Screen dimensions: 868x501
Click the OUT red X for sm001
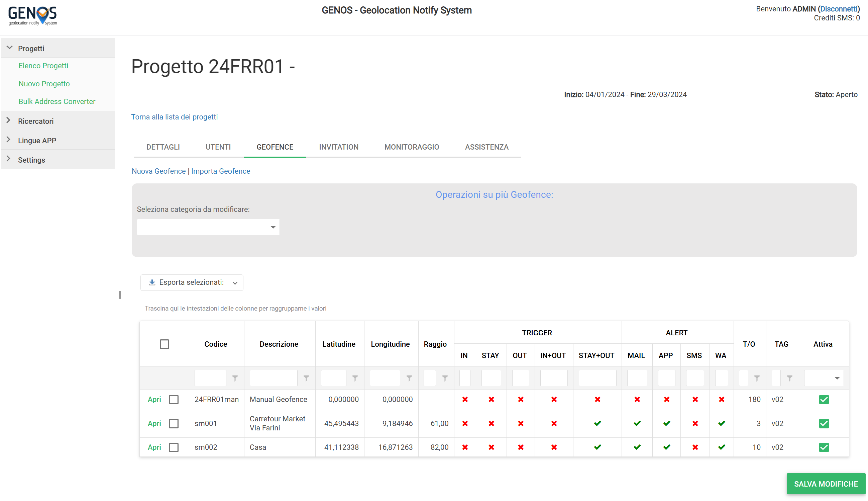pos(521,423)
